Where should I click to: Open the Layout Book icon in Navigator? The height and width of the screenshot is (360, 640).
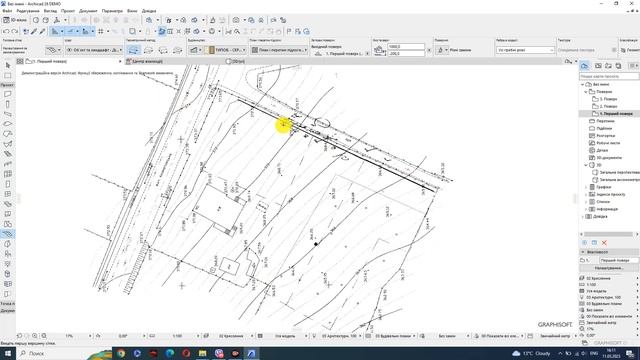point(609,65)
